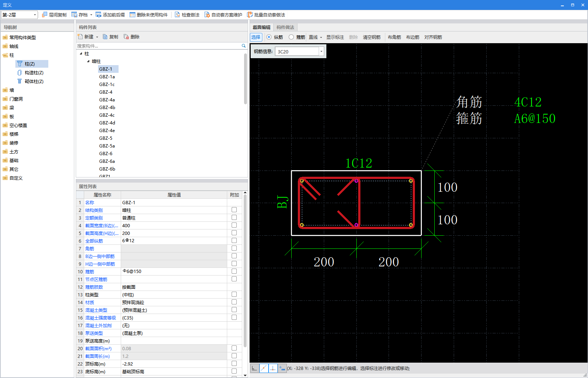The image size is (588, 378).
Task: Click the 检查做法 icon
Action: (x=177, y=15)
